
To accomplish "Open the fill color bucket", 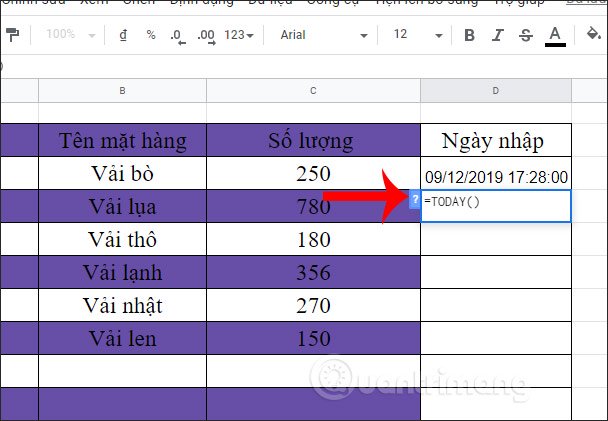I will [x=593, y=34].
